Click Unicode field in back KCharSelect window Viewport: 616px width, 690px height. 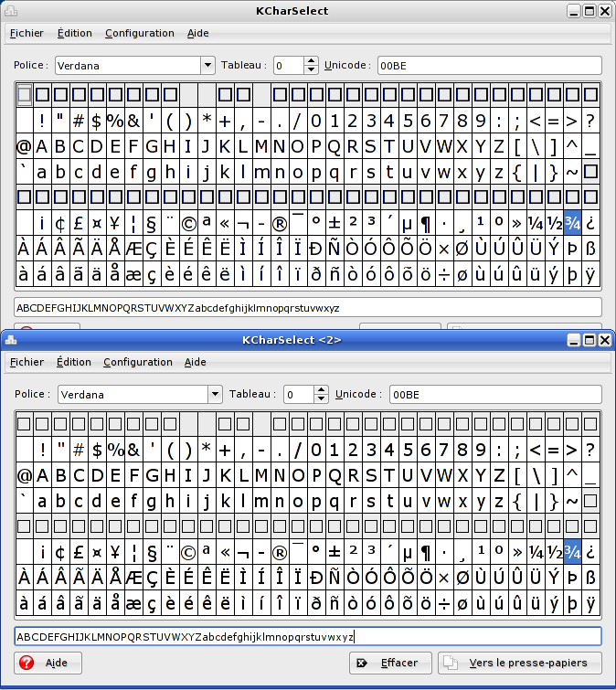click(x=489, y=66)
